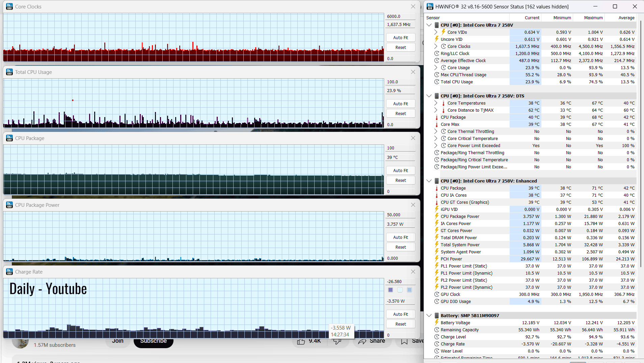This screenshot has width=644, height=363.
Task: Edit the 50.000 max value in CPU Package Power
Action: (401, 215)
